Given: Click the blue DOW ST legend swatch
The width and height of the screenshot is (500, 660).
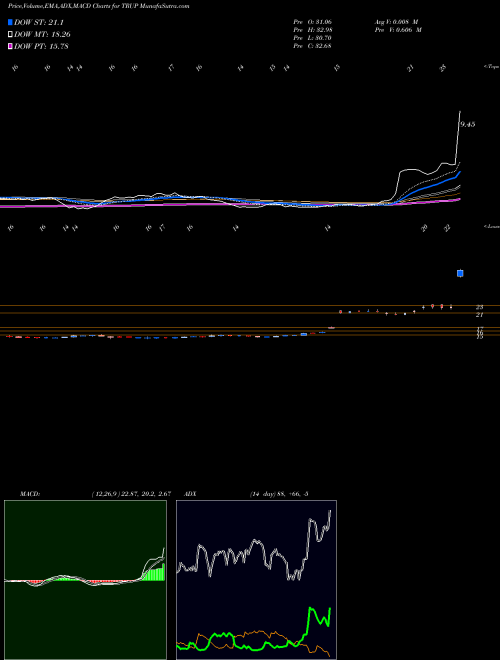Looking at the screenshot, I should point(10,22).
